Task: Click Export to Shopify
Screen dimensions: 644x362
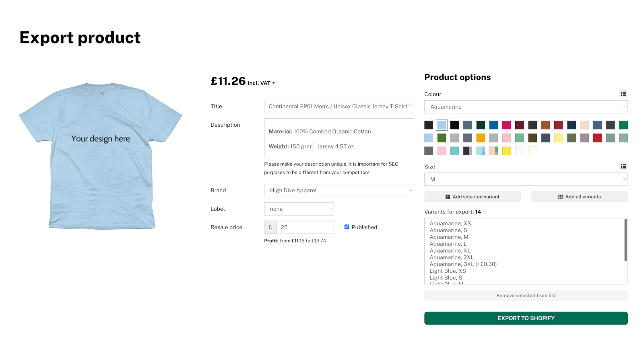Action: 526,318
